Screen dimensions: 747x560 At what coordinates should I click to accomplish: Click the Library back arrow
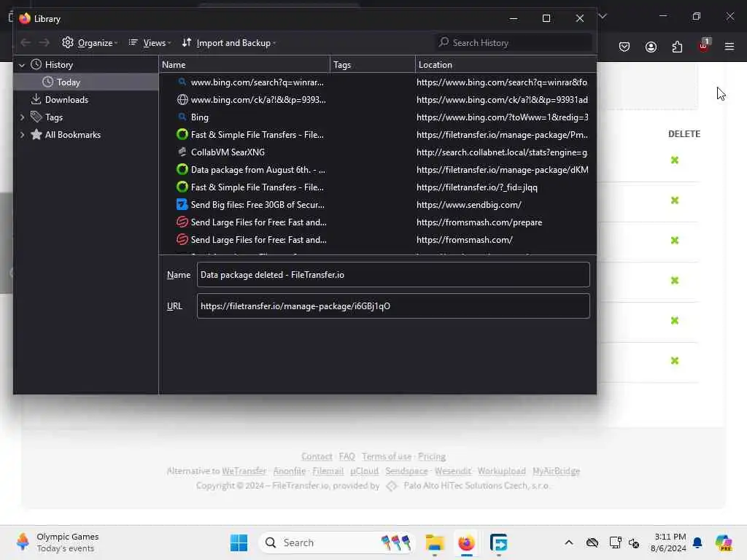[x=26, y=43]
